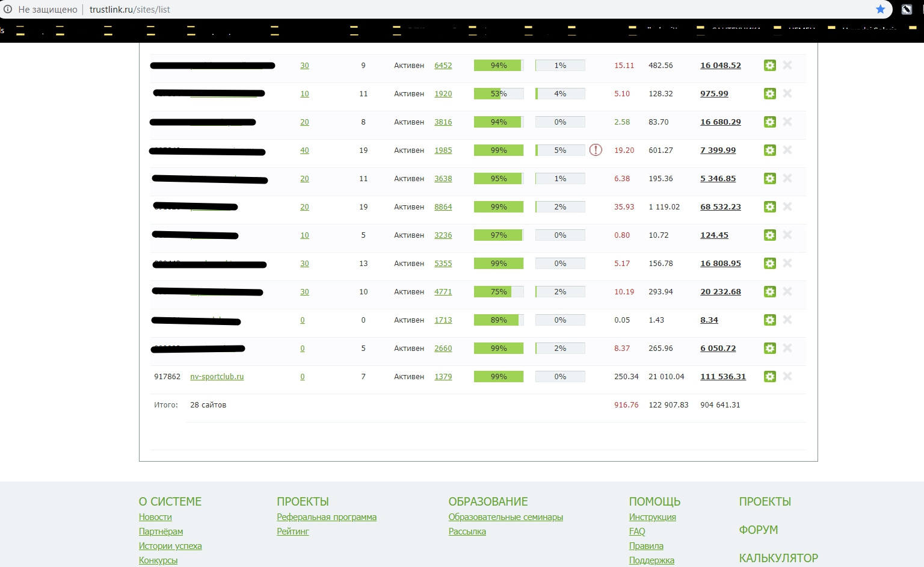This screenshot has height=567, width=924.
Task: Click the Рейтинг footer link
Action: [x=293, y=531]
